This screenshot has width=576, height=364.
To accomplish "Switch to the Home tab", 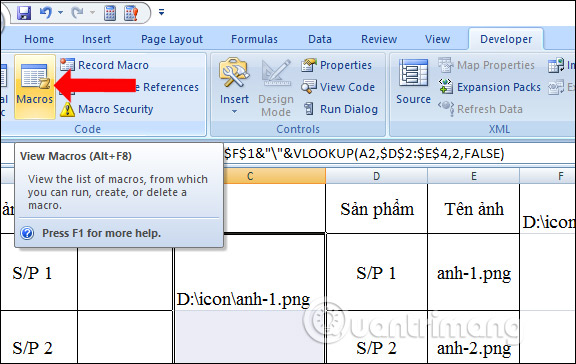I will (39, 39).
